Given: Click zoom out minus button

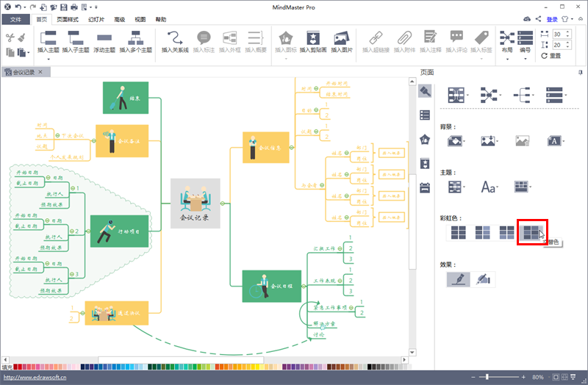Looking at the screenshot, I should point(473,377).
